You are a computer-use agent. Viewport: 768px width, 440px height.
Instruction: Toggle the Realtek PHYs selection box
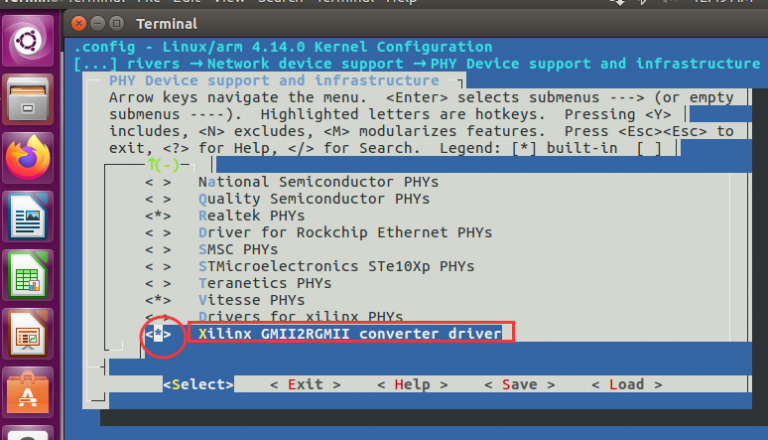coord(158,216)
